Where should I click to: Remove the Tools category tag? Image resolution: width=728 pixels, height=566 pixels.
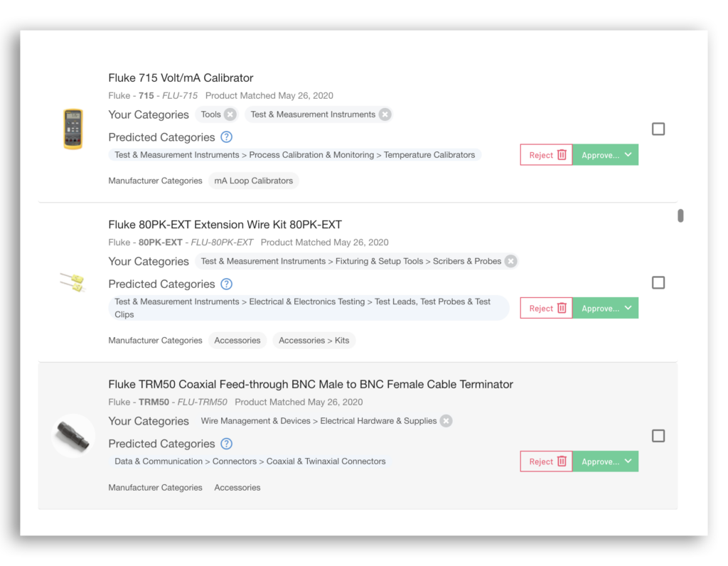230,114
